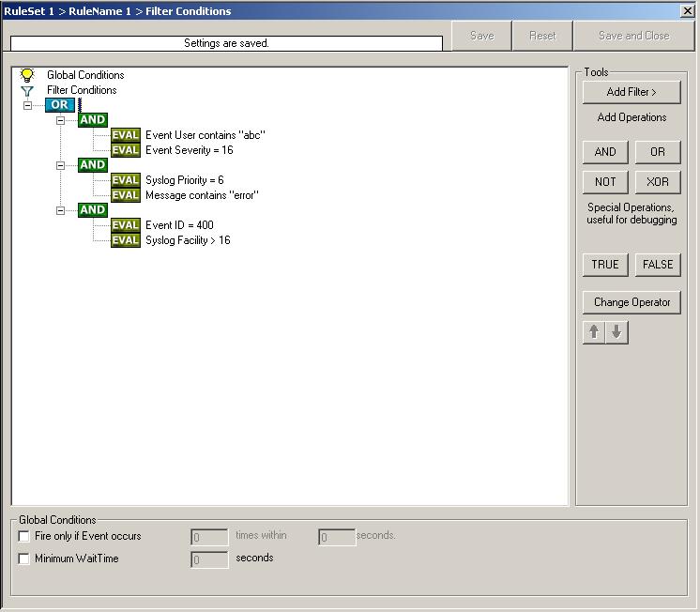Click Save and Close

634,36
